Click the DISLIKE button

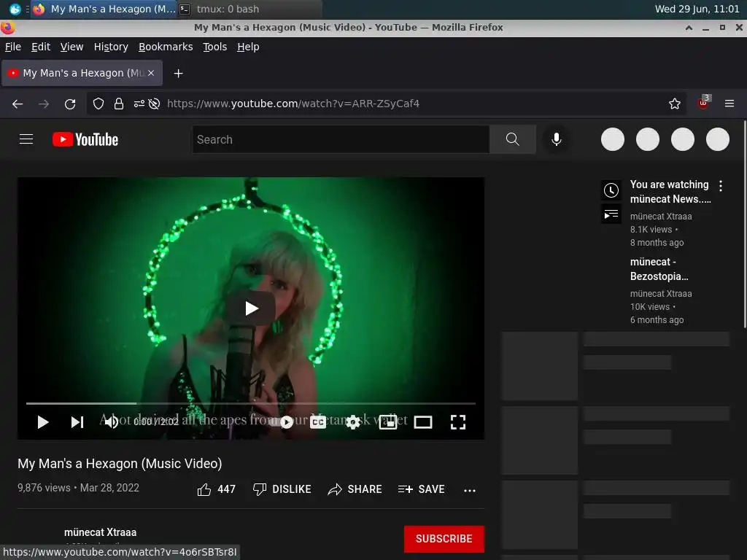282,489
